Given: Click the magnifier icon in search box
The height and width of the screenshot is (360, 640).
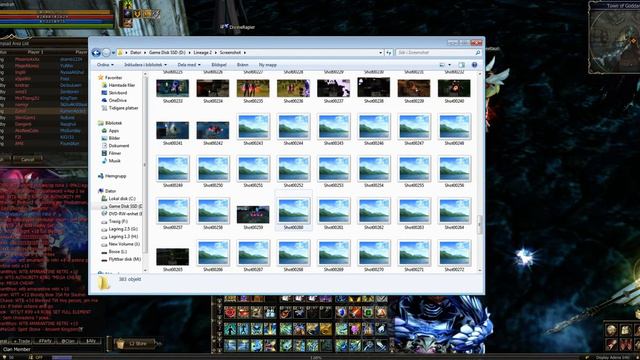Looking at the screenshot, I should tap(478, 53).
